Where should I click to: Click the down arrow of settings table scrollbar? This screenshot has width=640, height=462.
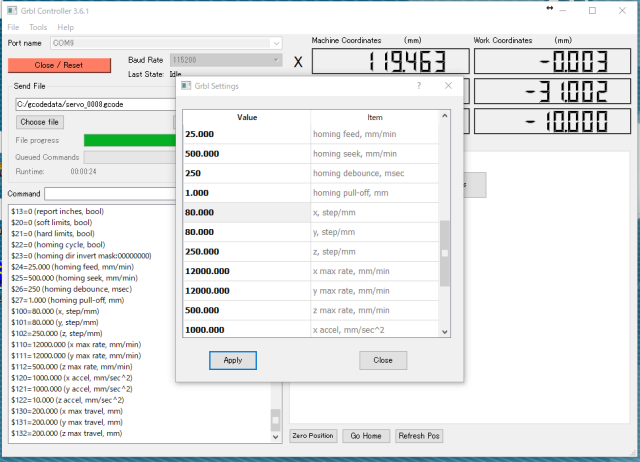(x=444, y=332)
